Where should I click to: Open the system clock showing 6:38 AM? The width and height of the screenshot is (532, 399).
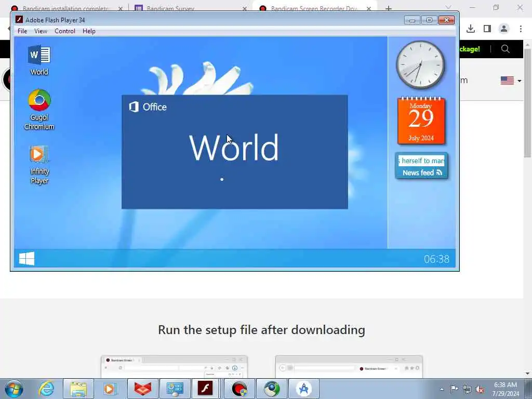pyautogui.click(x=506, y=389)
